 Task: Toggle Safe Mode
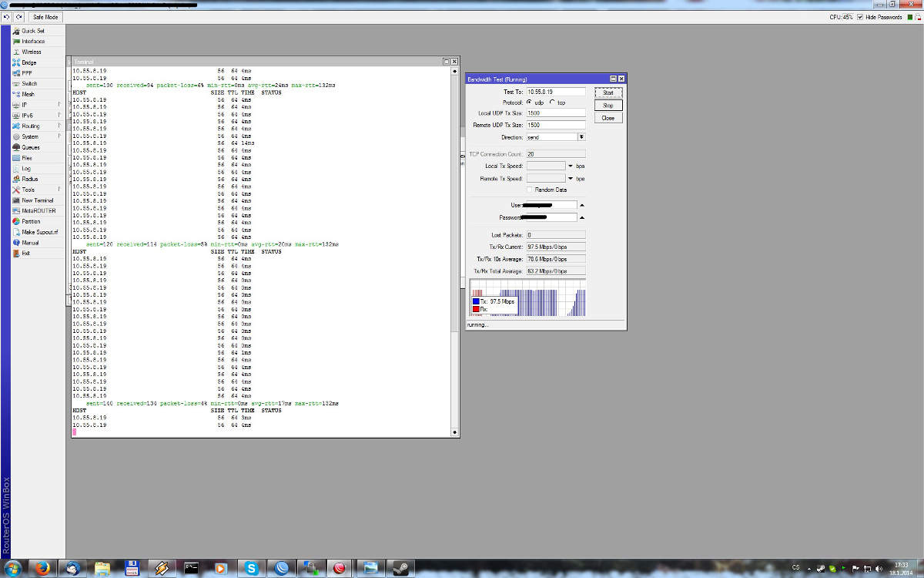coord(45,17)
